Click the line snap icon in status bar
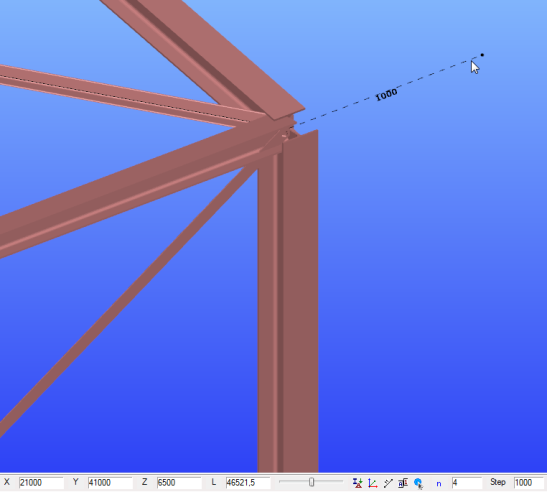 pyautogui.click(x=388, y=483)
